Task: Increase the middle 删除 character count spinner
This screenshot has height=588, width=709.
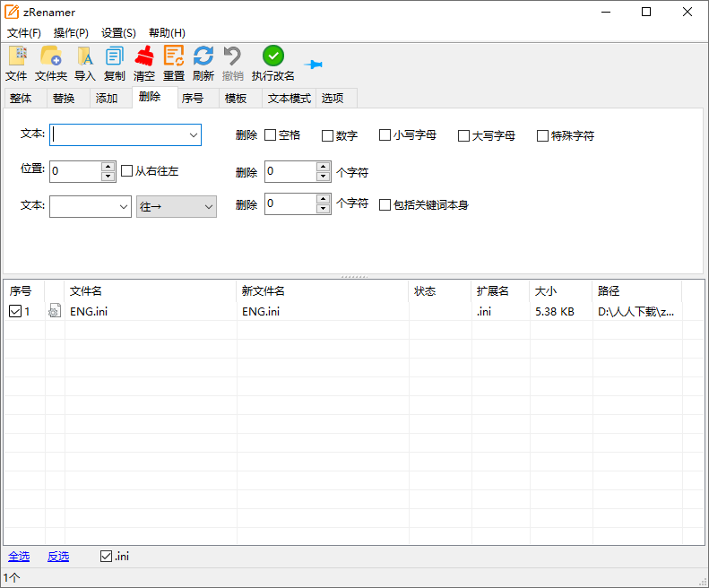Action: click(323, 167)
